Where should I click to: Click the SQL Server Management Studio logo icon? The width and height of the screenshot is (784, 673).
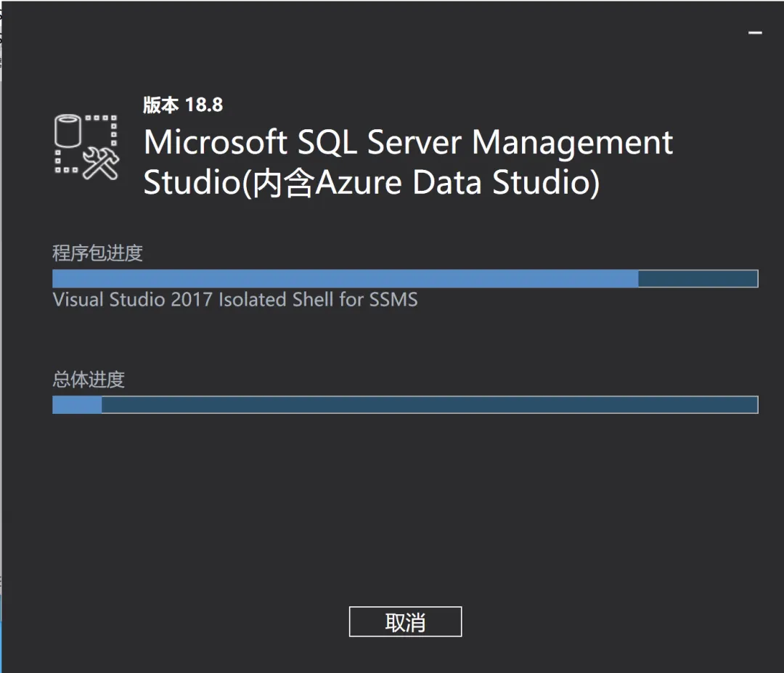coord(86,147)
